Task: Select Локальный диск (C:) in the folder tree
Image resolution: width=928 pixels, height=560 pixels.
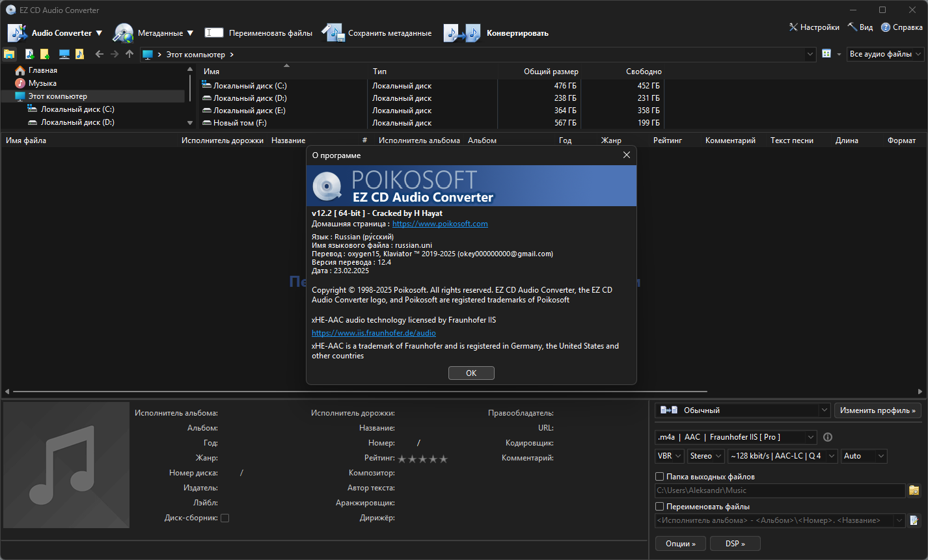Action: click(77, 109)
